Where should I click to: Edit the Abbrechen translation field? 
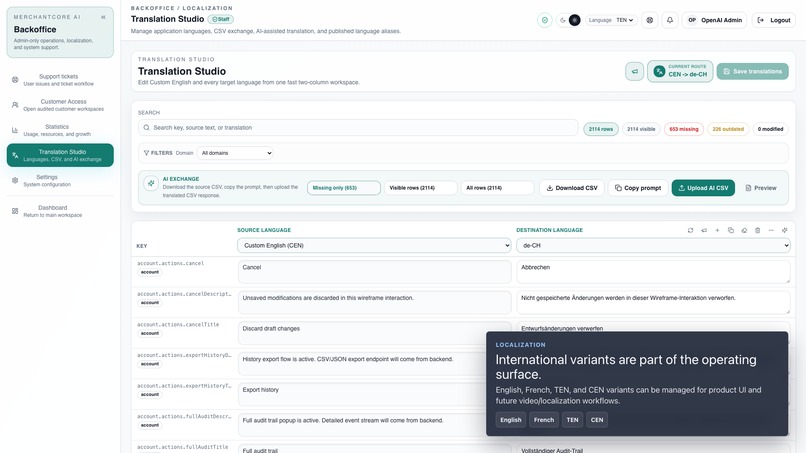click(x=653, y=271)
